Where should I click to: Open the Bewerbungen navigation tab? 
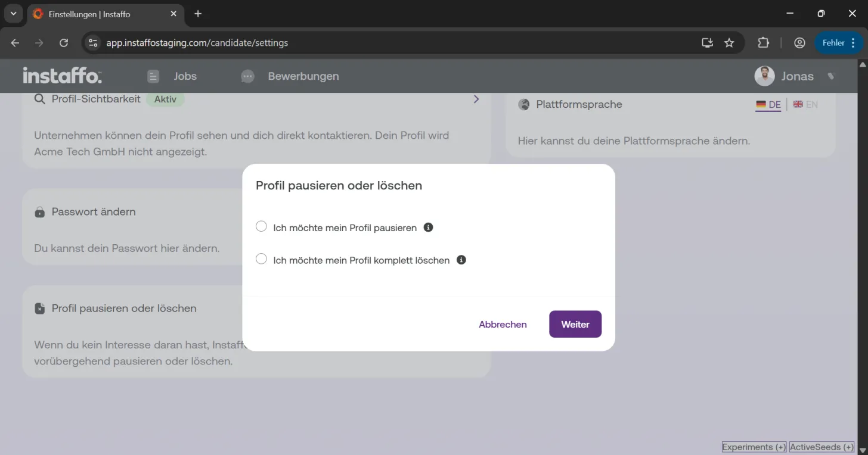coord(290,76)
